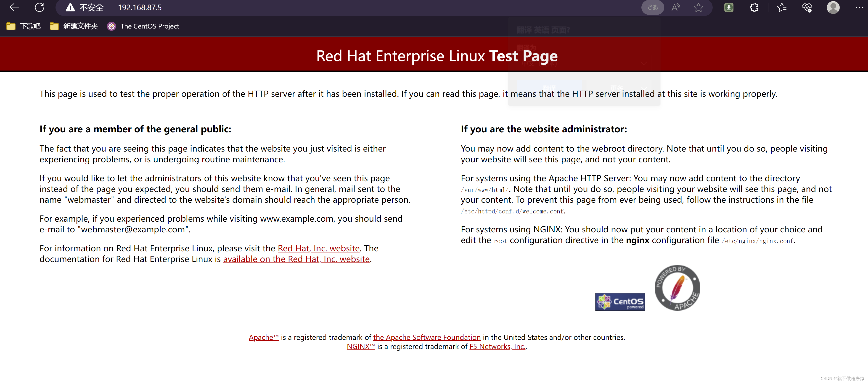
Task: Open the 下歌吧 bookmark folder
Action: 24,26
